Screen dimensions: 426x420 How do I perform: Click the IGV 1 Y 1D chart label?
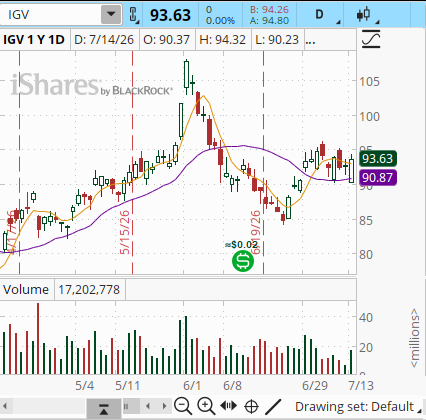coord(34,40)
